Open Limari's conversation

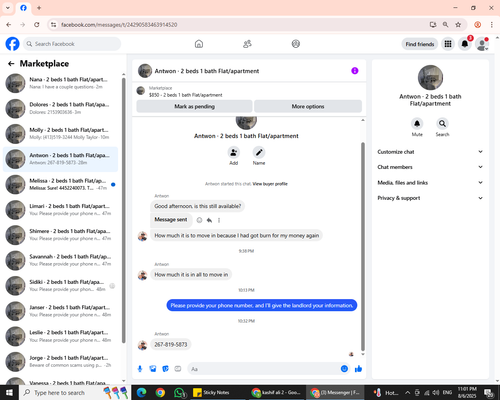point(60,210)
